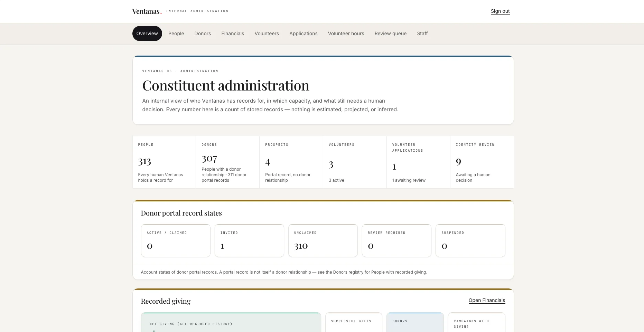644x332 pixels.
Task: Open the Financials tab
Action: tap(233, 34)
